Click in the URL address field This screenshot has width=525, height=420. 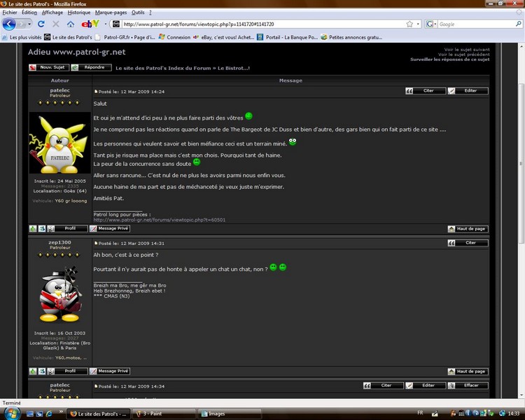pyautogui.click(x=262, y=24)
